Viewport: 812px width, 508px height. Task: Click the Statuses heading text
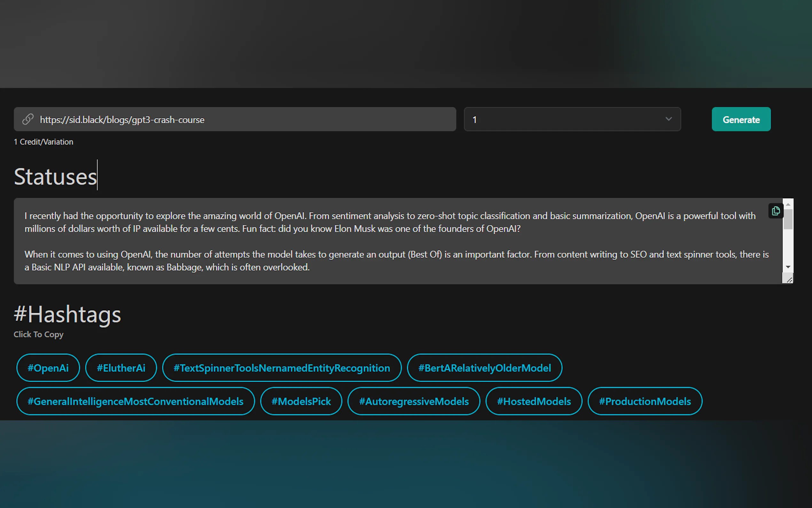55,176
